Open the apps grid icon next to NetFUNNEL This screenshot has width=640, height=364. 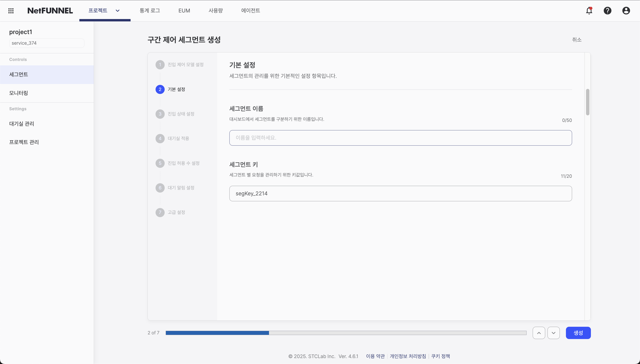point(11,11)
